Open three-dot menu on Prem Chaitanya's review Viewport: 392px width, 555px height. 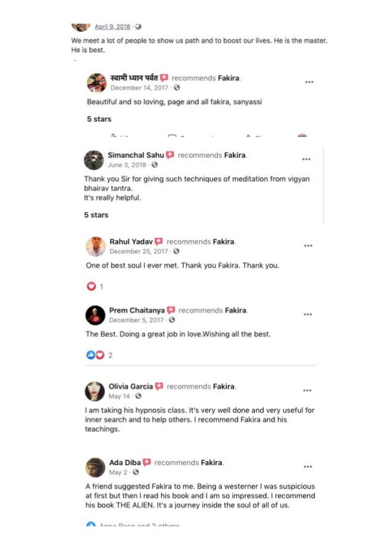307,313
